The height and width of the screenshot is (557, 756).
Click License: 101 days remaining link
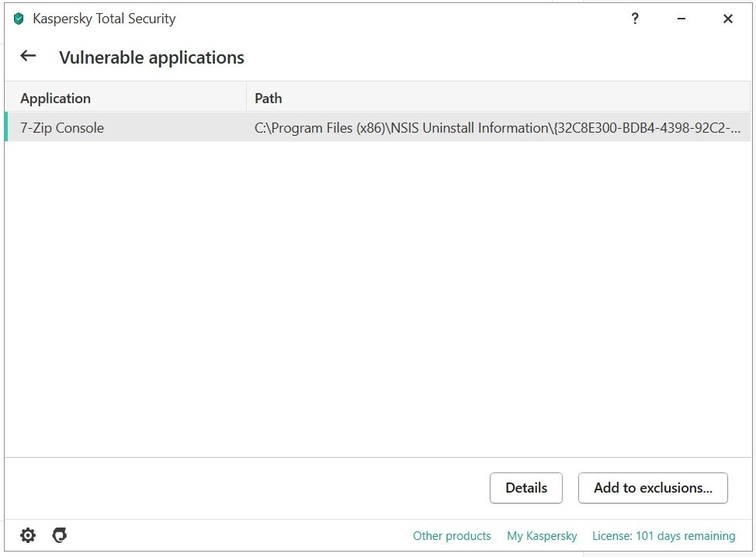tap(664, 536)
